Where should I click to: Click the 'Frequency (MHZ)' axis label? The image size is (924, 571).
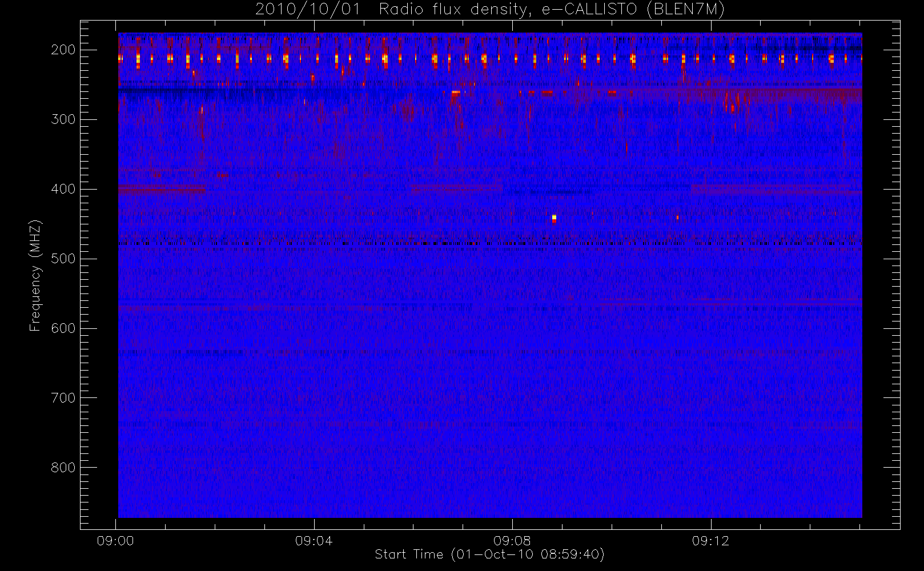click(x=35, y=275)
